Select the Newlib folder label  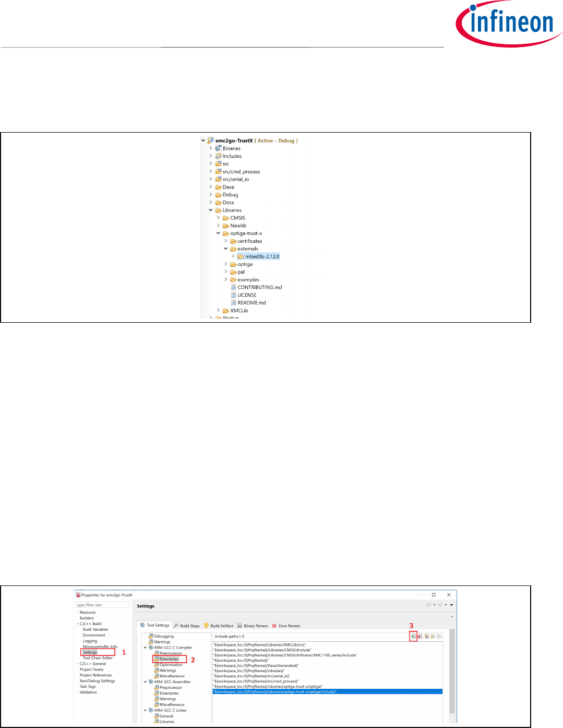[238, 226]
